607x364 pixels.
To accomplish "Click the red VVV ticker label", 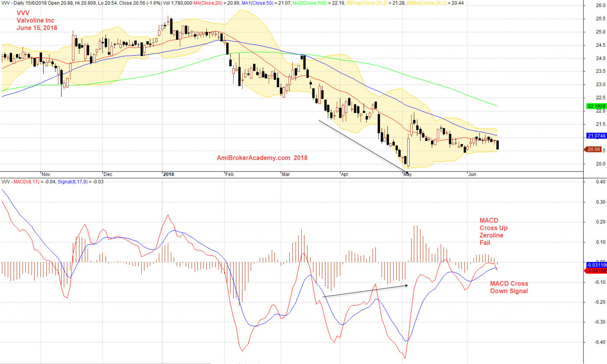I will 23,12.
